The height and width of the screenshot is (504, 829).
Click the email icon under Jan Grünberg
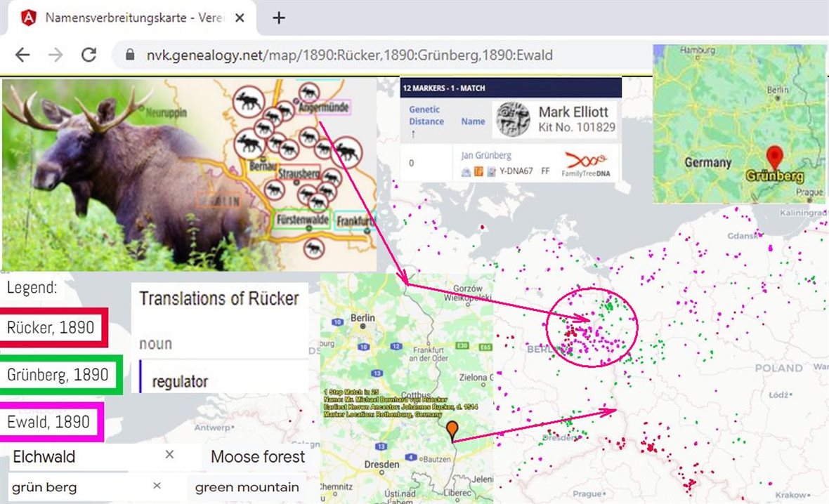point(466,171)
